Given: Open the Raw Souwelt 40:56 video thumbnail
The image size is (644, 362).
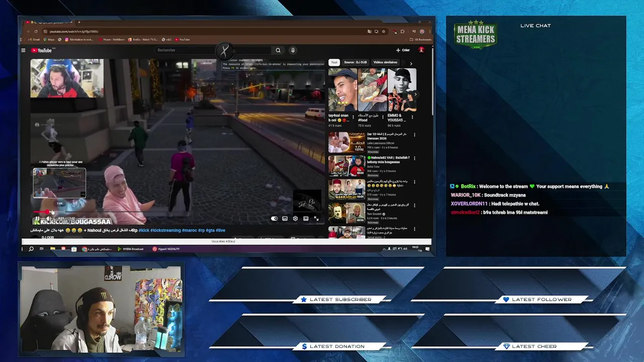Looking at the screenshot, I should [x=347, y=213].
